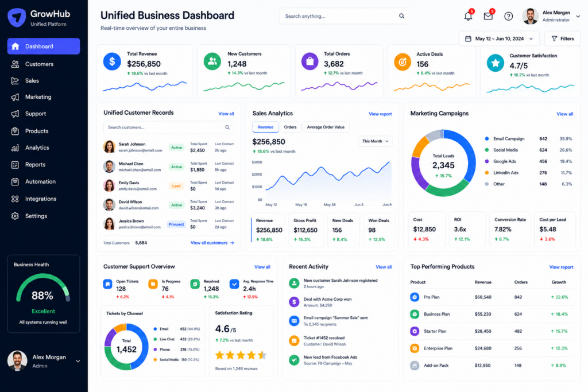
Task: Click the Customer Satisfaction star icon
Action: coord(496,63)
